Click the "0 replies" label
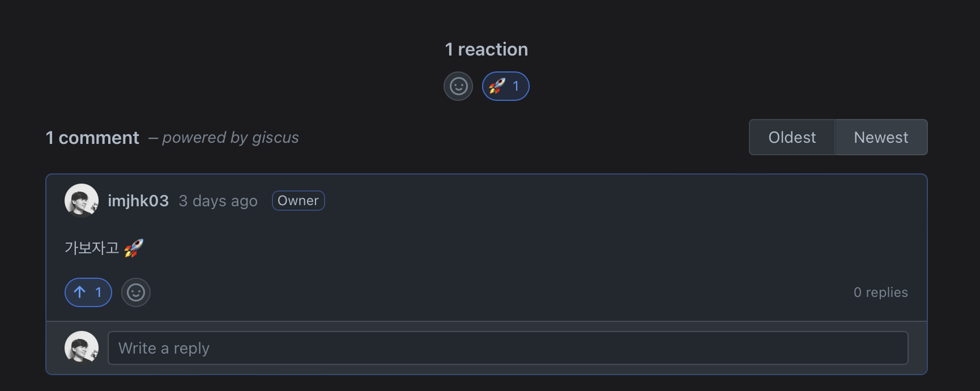980x391 pixels. 880,292
